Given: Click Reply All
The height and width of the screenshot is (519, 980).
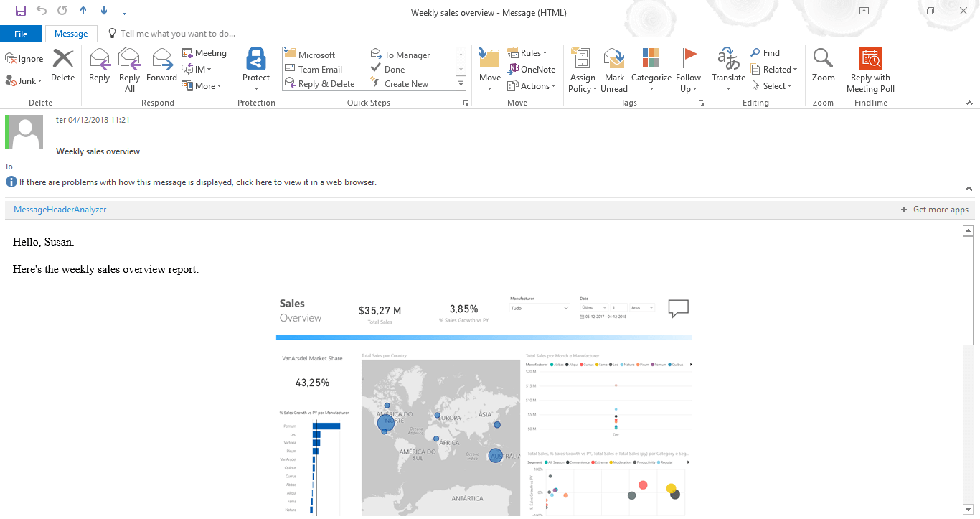Looking at the screenshot, I should click(129, 68).
